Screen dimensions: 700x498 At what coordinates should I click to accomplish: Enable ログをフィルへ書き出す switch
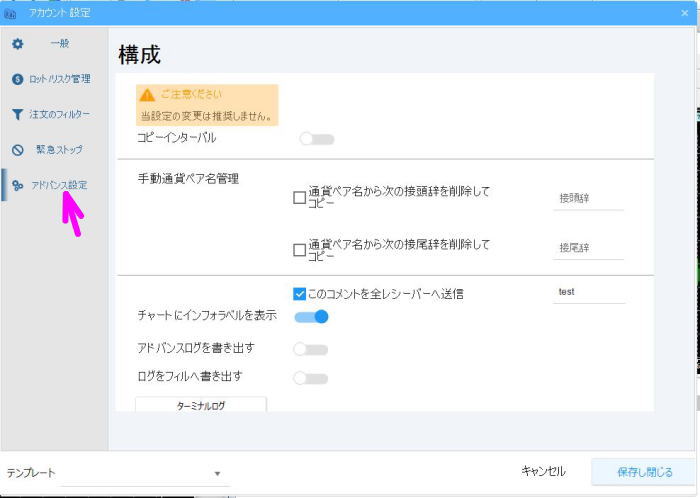click(311, 378)
